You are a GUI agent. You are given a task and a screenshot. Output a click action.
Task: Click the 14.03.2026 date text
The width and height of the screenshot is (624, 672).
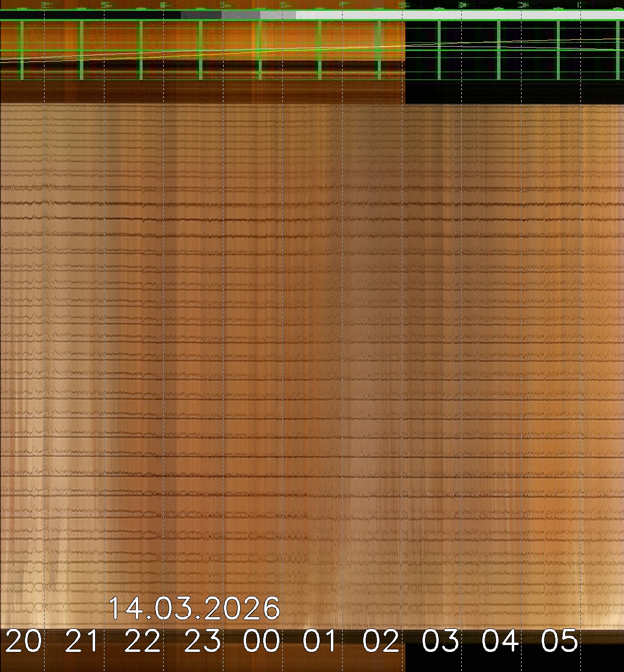click(x=194, y=608)
